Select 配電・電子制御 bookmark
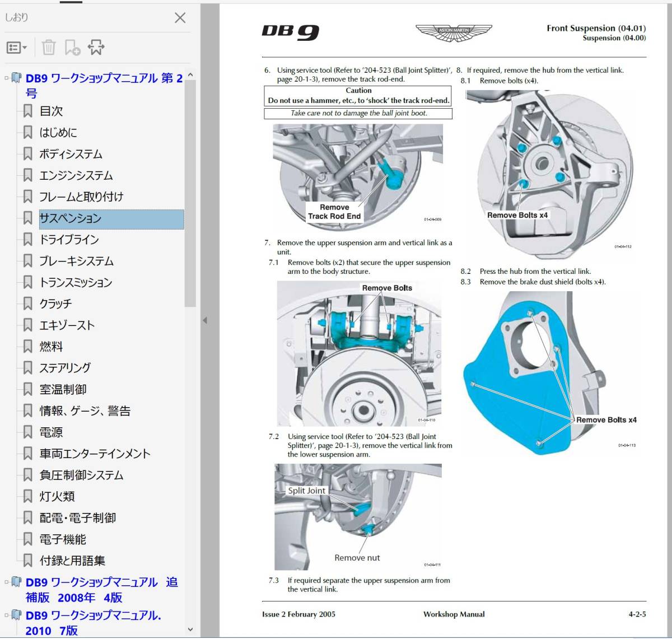 (77, 517)
